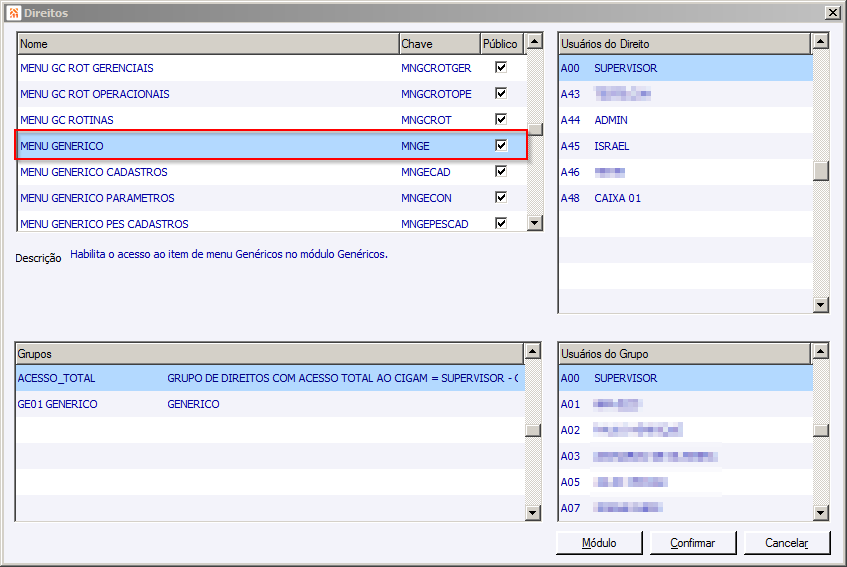Toggle Público checkbox for MENU GC ROTINAS
The image size is (847, 567).
(501, 119)
